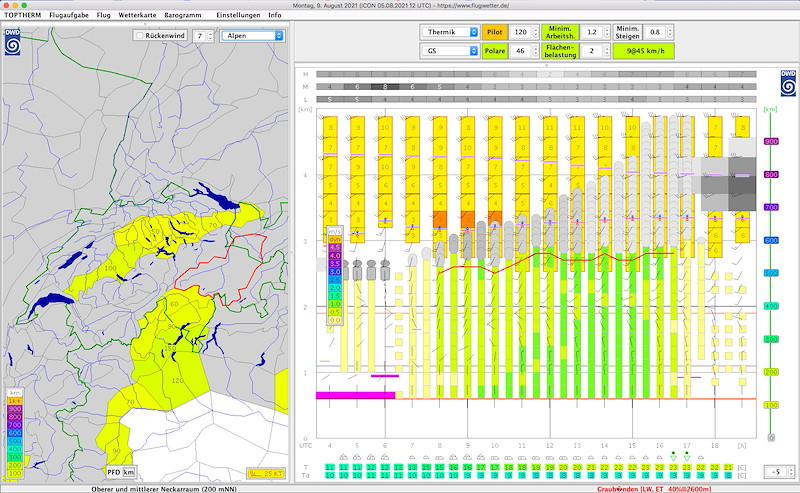Adjust the Minim. Steigen 0.8 stepper

coord(670,32)
